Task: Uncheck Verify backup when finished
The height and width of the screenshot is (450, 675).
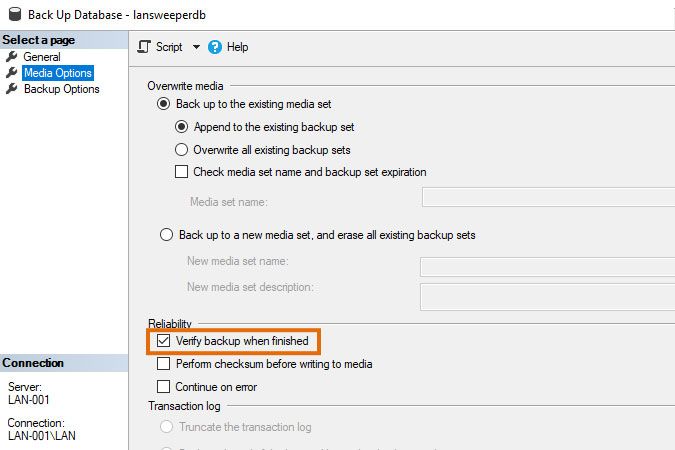Action: (164, 341)
